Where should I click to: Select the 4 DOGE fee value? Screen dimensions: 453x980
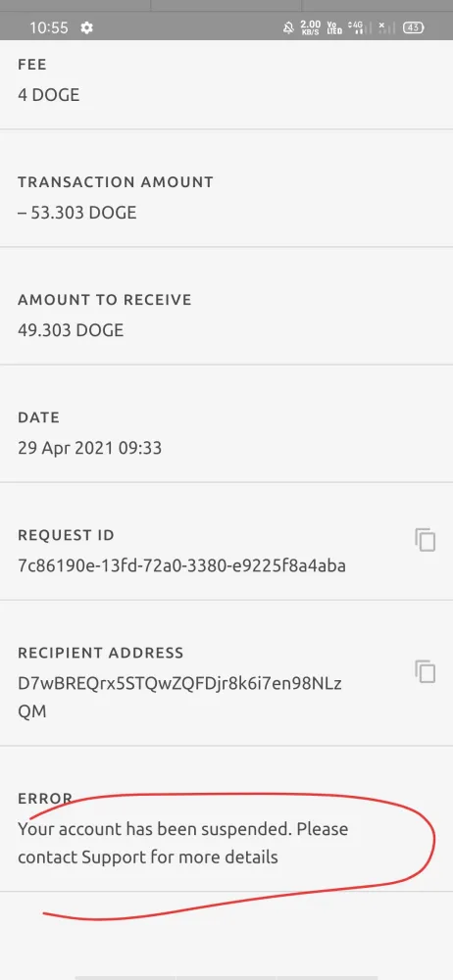pyautogui.click(x=49, y=95)
